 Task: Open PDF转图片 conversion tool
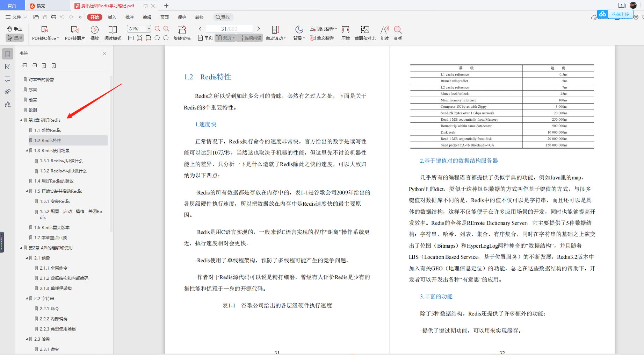click(x=75, y=33)
